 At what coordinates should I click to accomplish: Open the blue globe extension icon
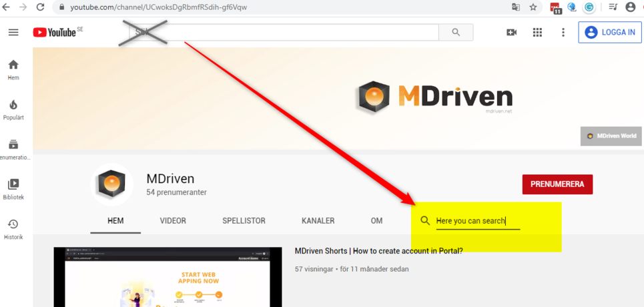pyautogui.click(x=572, y=7)
